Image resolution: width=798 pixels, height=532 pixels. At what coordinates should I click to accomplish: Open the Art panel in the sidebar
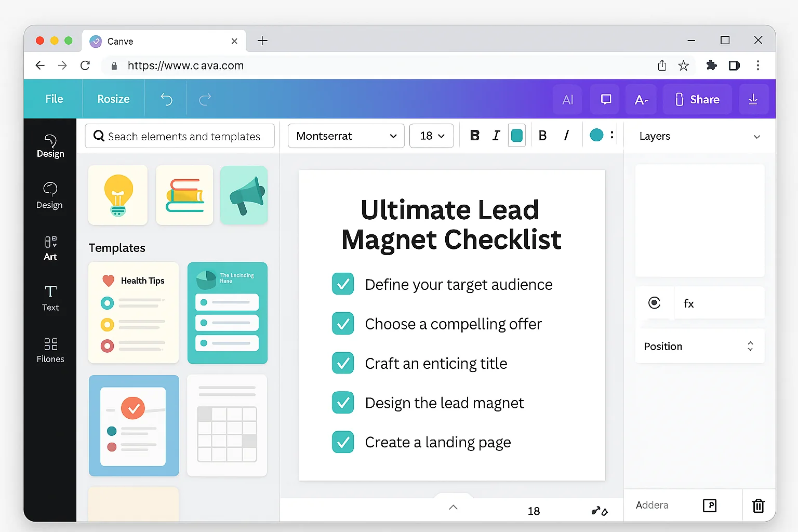50,248
